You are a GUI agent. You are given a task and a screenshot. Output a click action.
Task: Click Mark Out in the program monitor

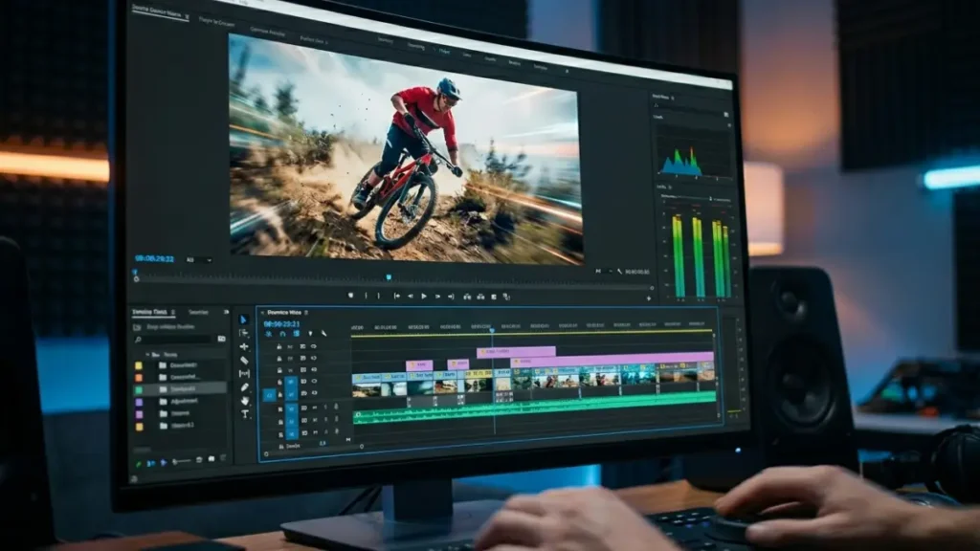click(379, 296)
